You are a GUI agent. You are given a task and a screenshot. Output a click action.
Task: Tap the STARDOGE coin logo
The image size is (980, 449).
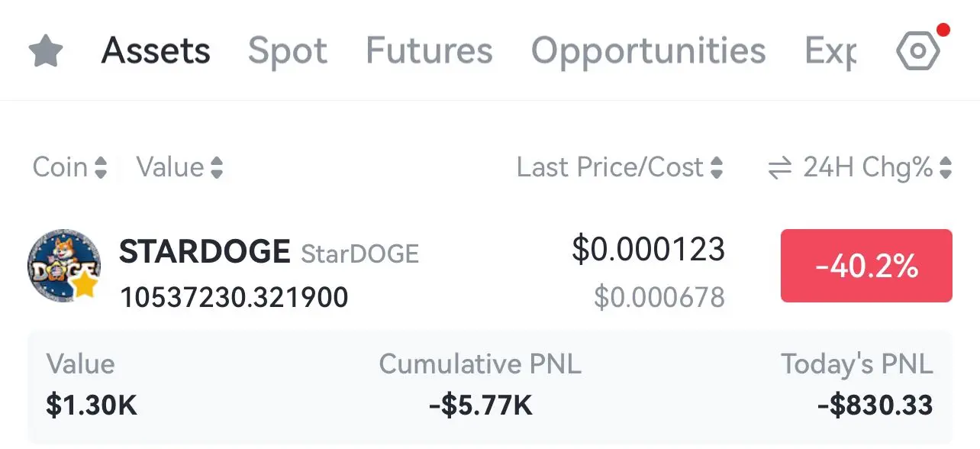point(64,265)
